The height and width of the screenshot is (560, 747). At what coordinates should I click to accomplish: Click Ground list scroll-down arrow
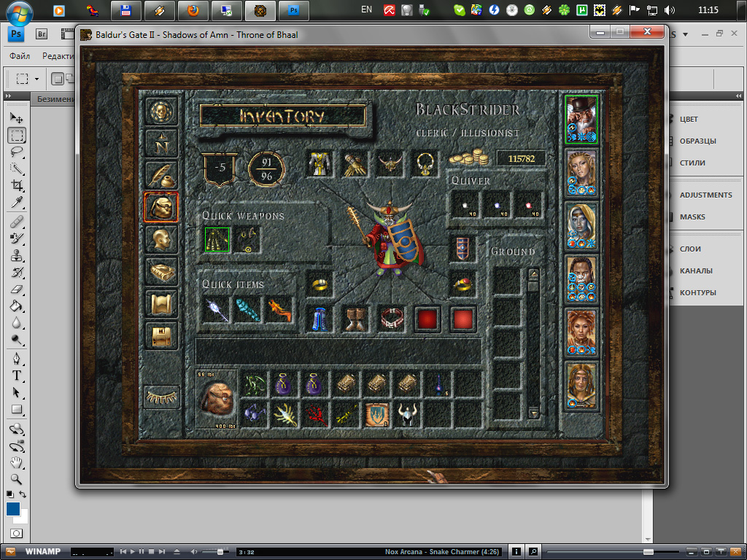coord(533,414)
